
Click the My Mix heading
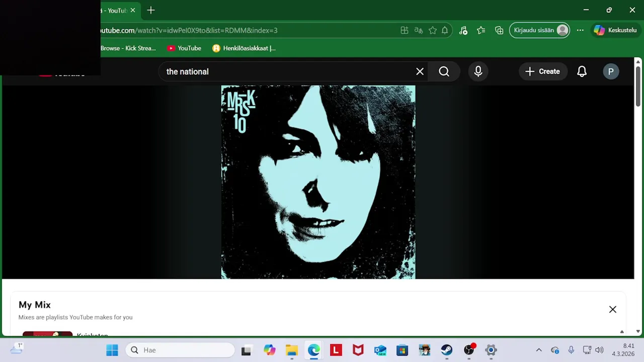tap(35, 305)
